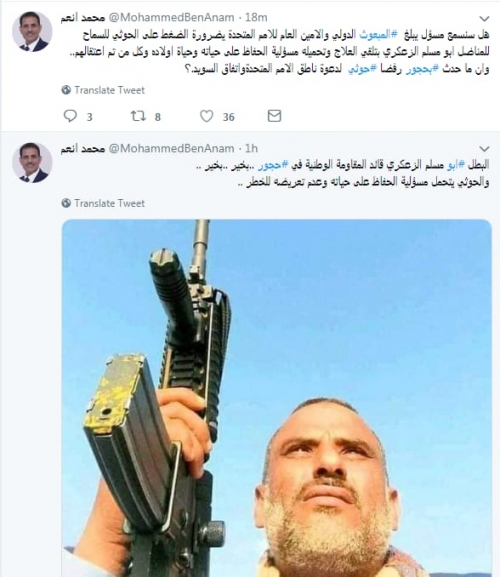Send the first tweet via the envelope icon
This screenshot has height=577, width=500.
pyautogui.click(x=274, y=116)
